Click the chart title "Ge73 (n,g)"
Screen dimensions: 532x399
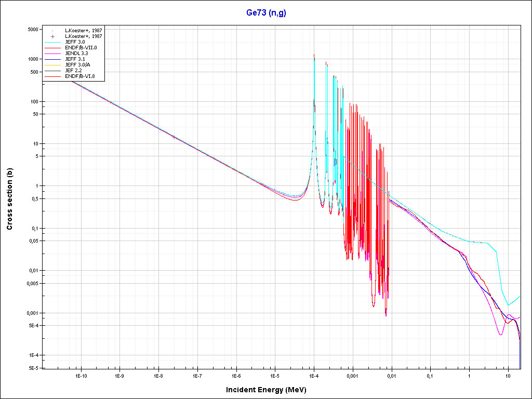click(266, 13)
